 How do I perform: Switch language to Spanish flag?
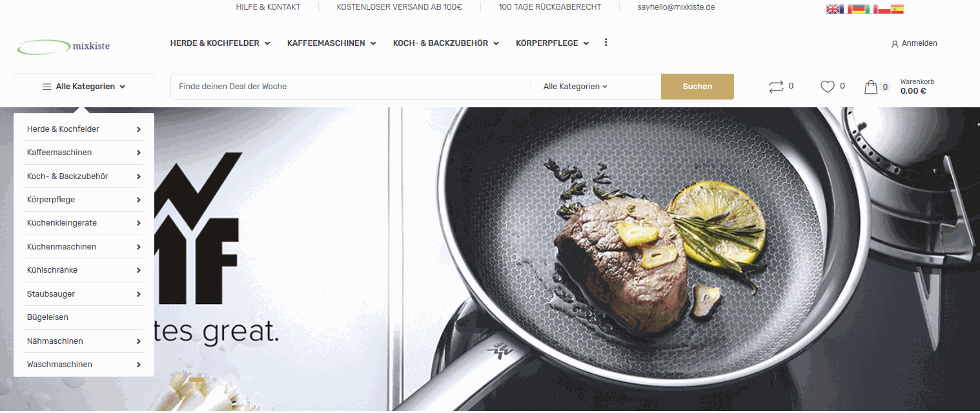point(897,9)
